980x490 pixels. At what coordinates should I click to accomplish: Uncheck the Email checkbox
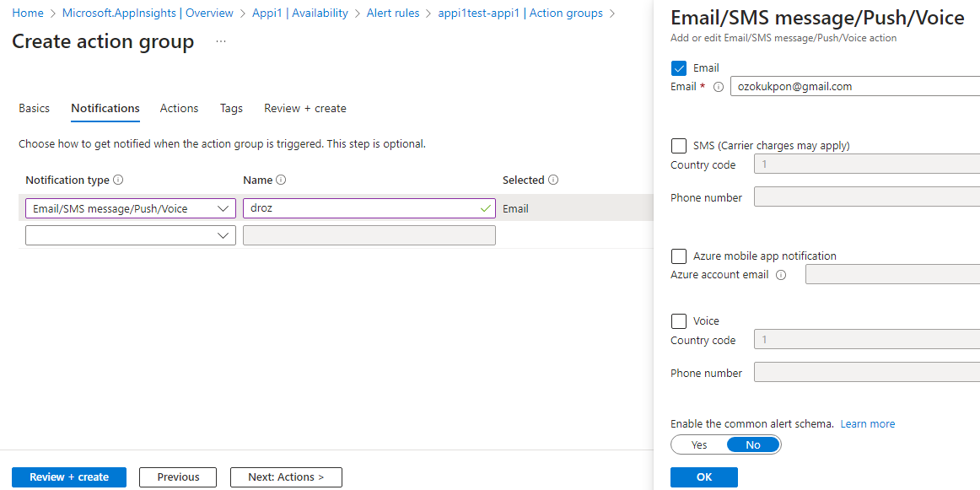tap(679, 68)
